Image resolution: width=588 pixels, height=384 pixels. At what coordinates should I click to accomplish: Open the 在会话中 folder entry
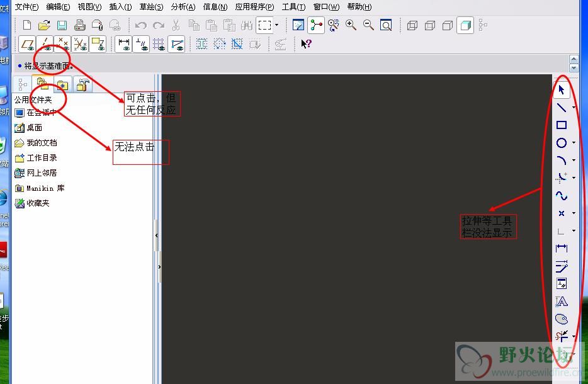(36, 113)
